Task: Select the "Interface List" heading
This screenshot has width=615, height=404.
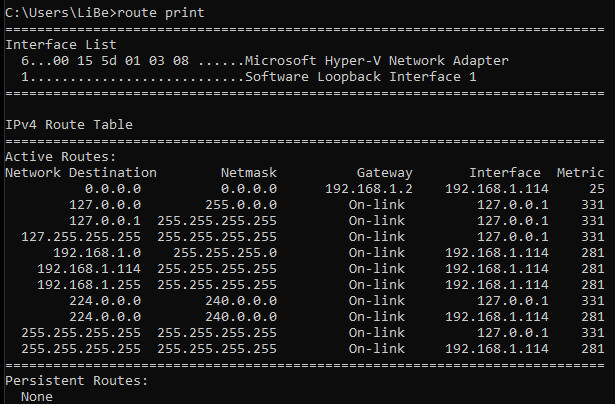Action: (61, 45)
